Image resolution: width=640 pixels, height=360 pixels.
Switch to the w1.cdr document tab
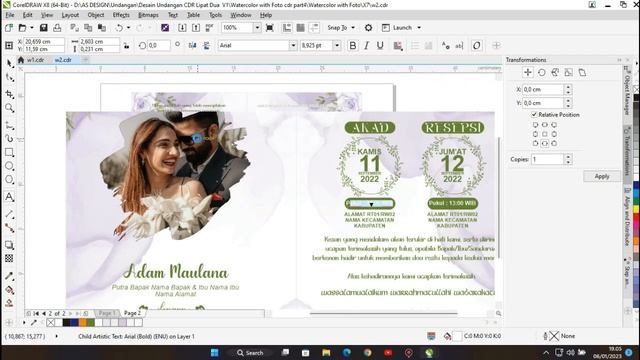36,60
